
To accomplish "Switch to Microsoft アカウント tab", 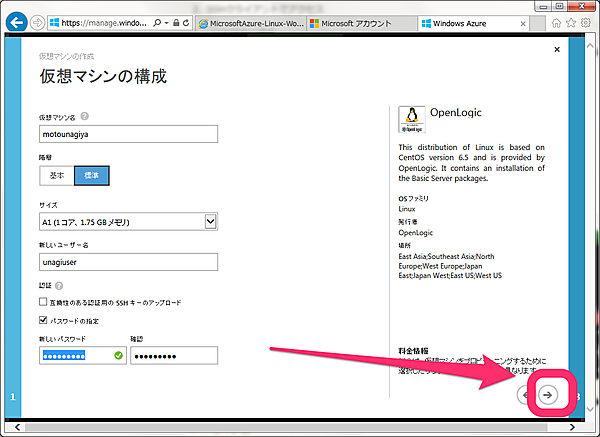I will pyautogui.click(x=362, y=23).
